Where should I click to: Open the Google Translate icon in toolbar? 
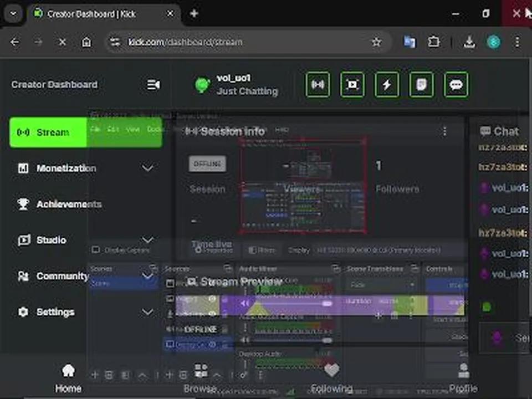pos(410,42)
